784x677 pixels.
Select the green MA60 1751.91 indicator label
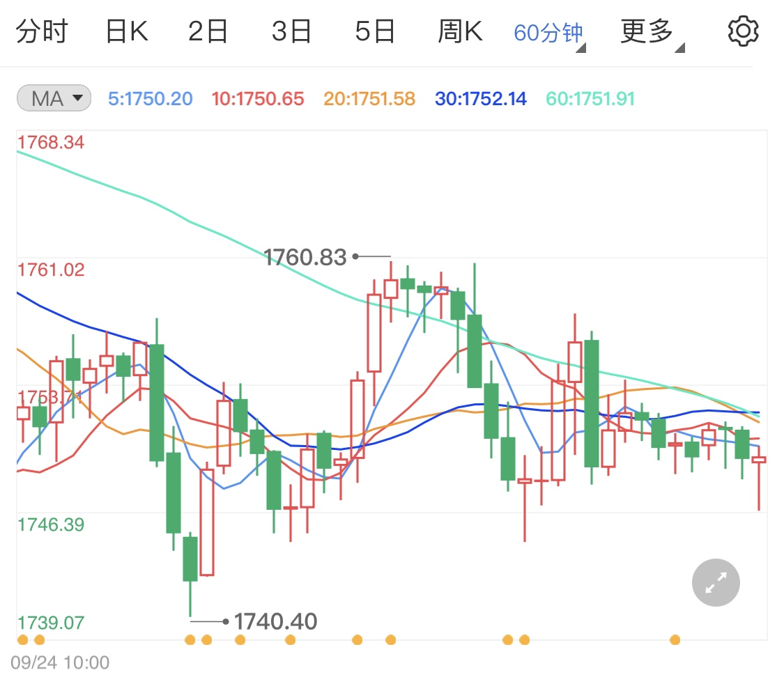[590, 99]
